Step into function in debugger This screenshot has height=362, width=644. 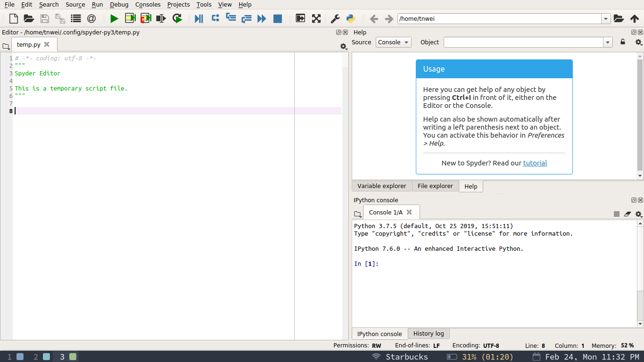tap(231, 18)
